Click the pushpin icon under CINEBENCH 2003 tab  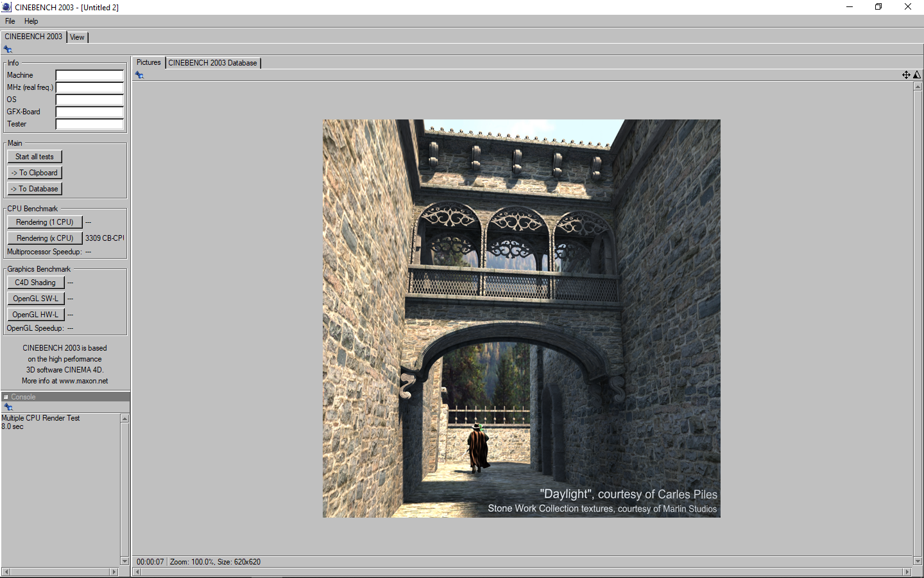coord(8,49)
